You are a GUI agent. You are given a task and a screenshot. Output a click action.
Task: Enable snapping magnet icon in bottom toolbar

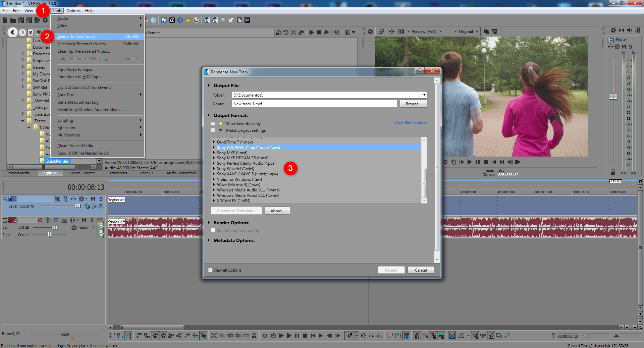417,336
